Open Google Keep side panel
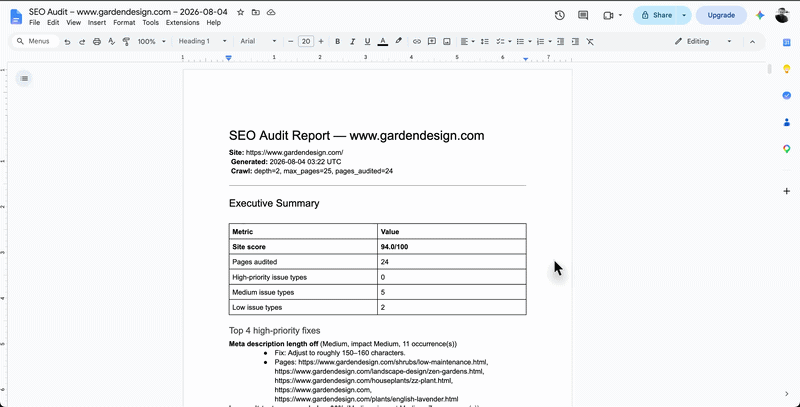The width and height of the screenshot is (800, 407). 786,69
